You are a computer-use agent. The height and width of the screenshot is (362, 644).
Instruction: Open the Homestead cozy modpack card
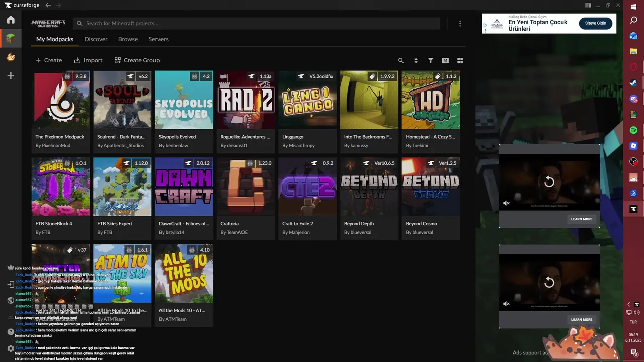click(431, 112)
